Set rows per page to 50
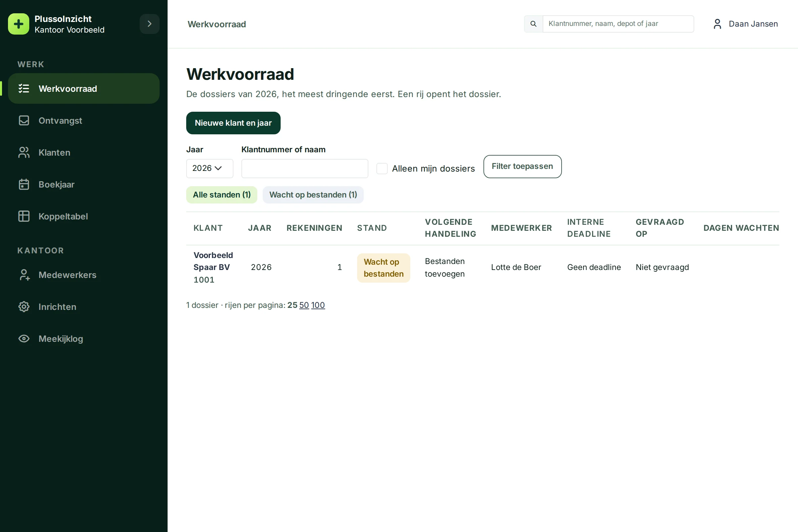Viewport: 798px width, 532px height. tap(304, 305)
